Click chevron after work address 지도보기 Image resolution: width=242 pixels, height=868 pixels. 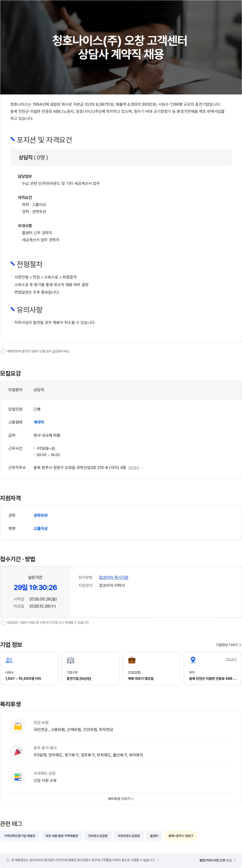(142, 468)
